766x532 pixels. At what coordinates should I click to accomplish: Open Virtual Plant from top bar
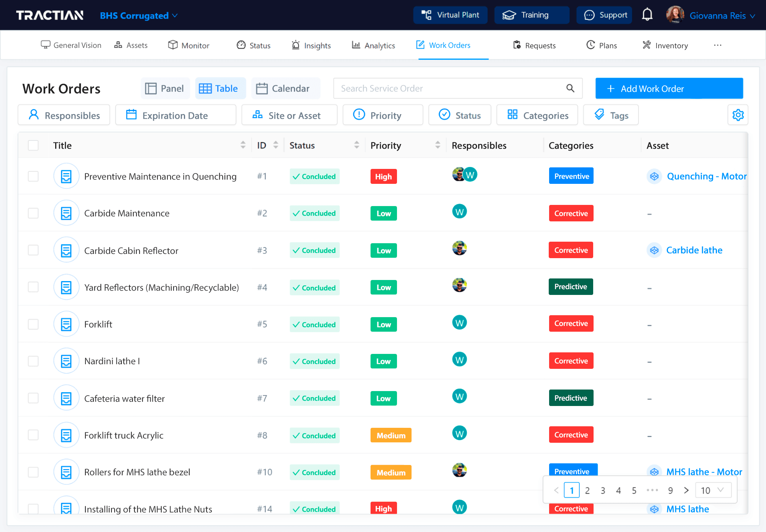click(x=450, y=15)
